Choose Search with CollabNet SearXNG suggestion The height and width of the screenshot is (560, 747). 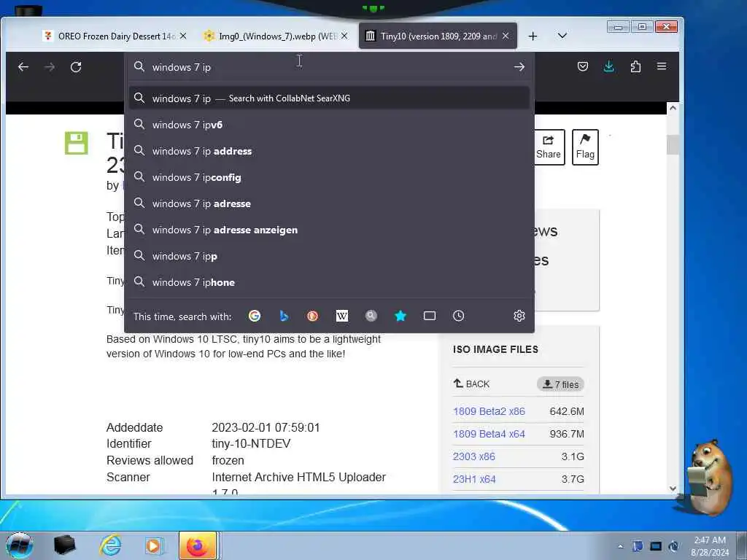click(329, 98)
